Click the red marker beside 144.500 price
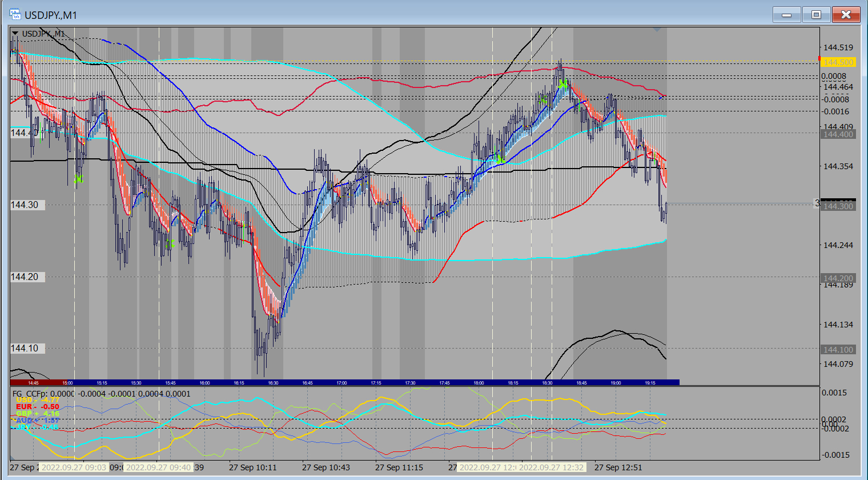The image size is (868, 480). point(819,59)
